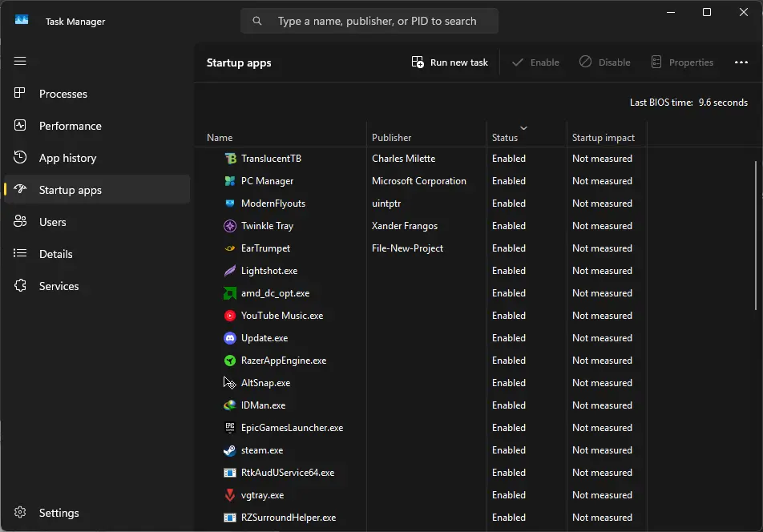
Task: Click the Details list icon
Action: point(20,253)
